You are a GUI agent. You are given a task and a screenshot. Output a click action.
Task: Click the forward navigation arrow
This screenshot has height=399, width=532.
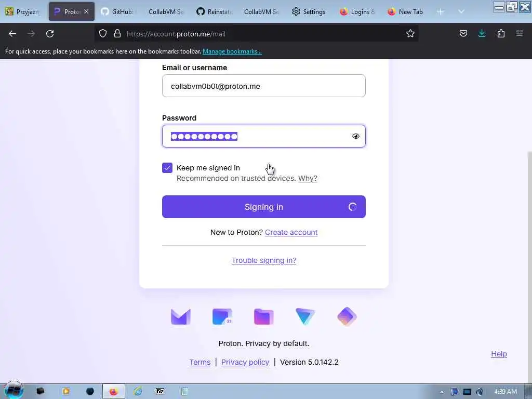(x=31, y=34)
